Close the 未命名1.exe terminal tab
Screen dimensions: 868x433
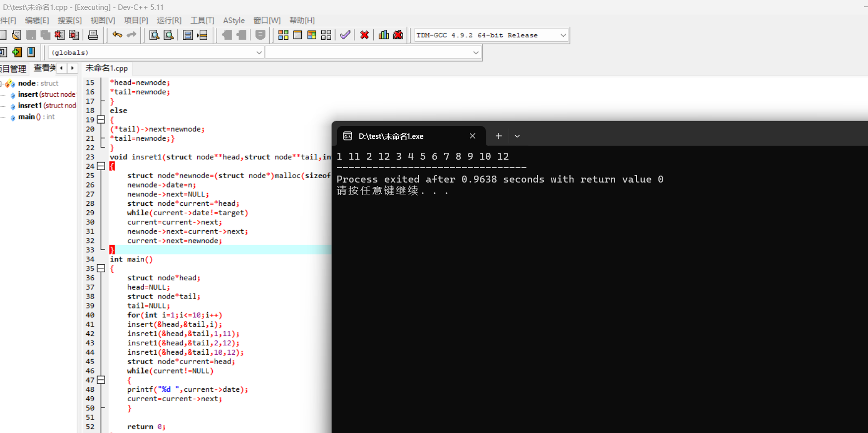472,136
